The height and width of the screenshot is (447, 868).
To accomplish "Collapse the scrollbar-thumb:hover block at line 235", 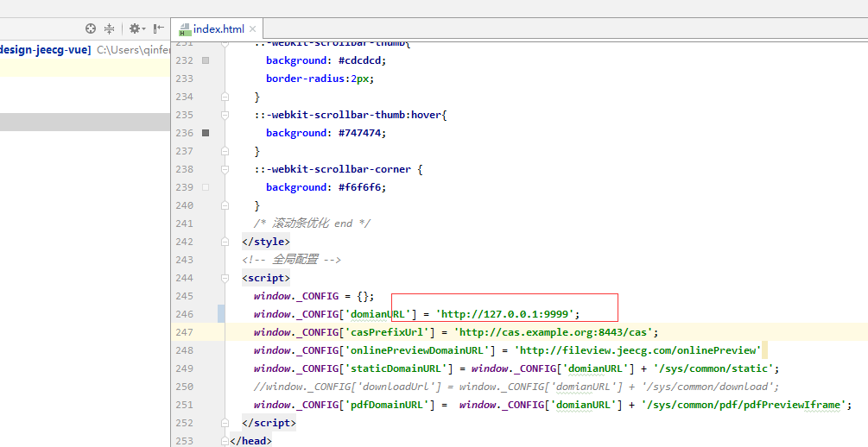I will tap(225, 115).
